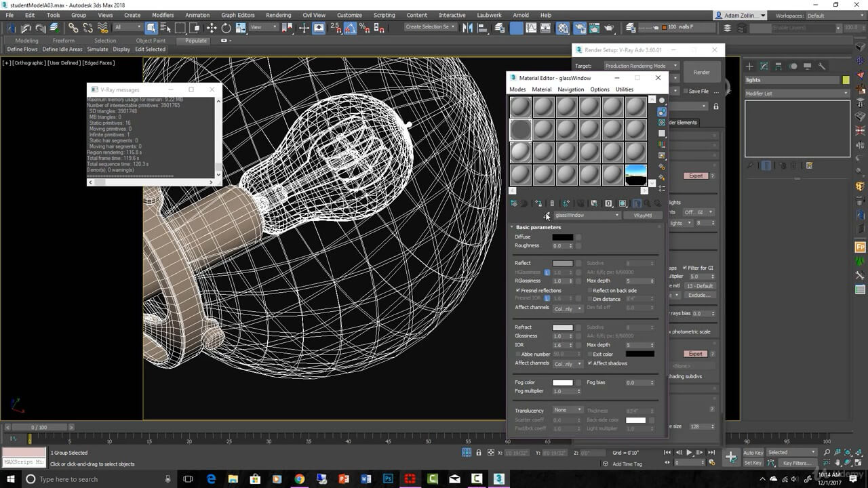The image size is (868, 488).
Task: Click Assign Material to Selection icon
Action: pyautogui.click(x=538, y=203)
